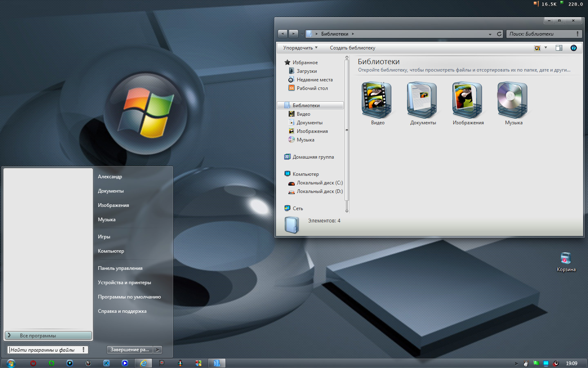Select Компьютер in the navigation pane
The width and height of the screenshot is (588, 368).
(302, 174)
